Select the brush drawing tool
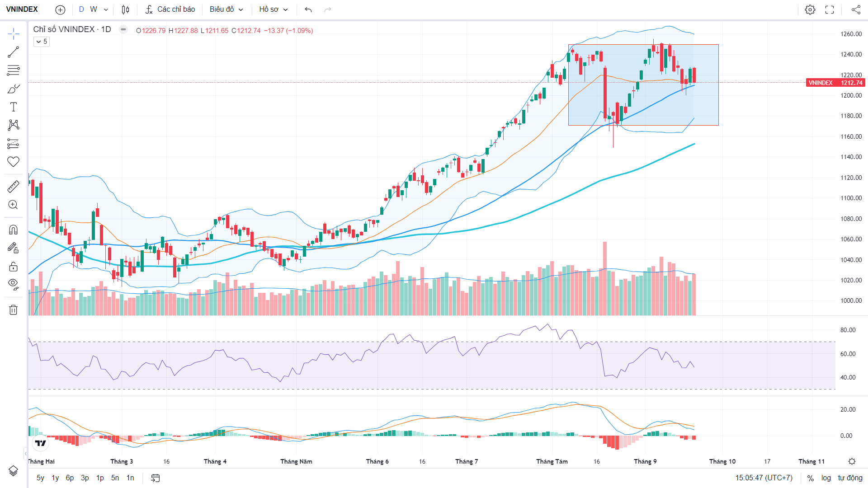Screen dimensions: 868x488 [13, 89]
